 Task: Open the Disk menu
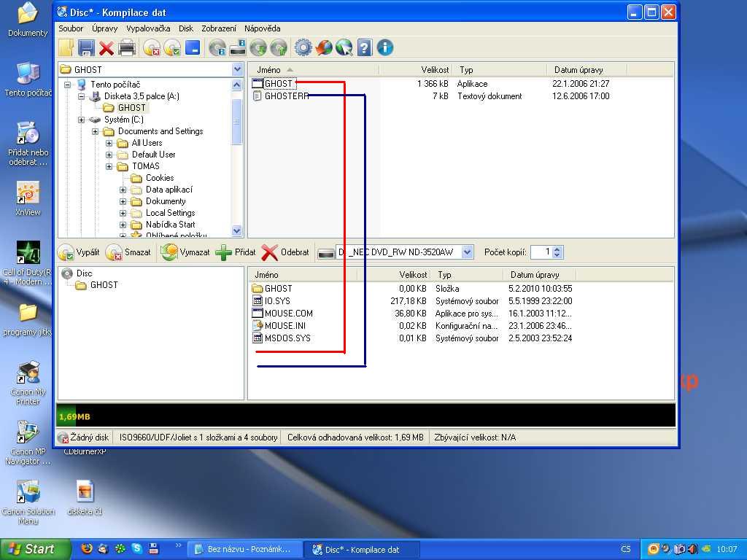(186, 28)
